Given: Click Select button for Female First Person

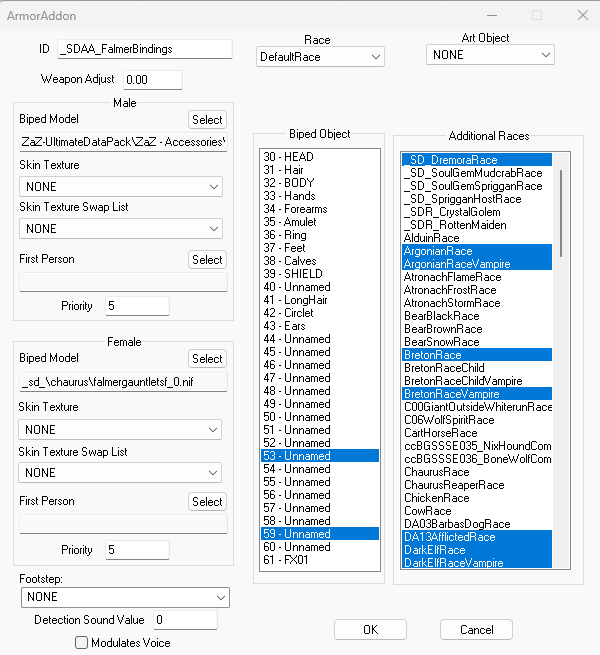Looking at the screenshot, I should pyautogui.click(x=207, y=501).
